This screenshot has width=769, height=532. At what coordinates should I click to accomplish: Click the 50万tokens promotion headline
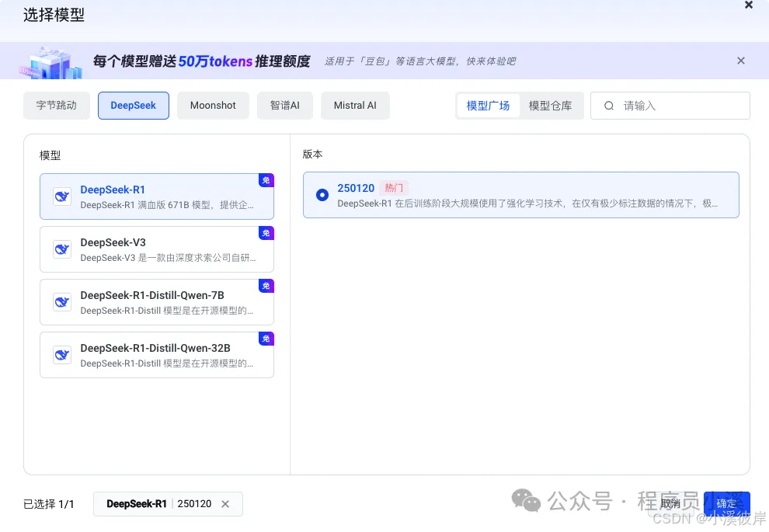[201, 61]
